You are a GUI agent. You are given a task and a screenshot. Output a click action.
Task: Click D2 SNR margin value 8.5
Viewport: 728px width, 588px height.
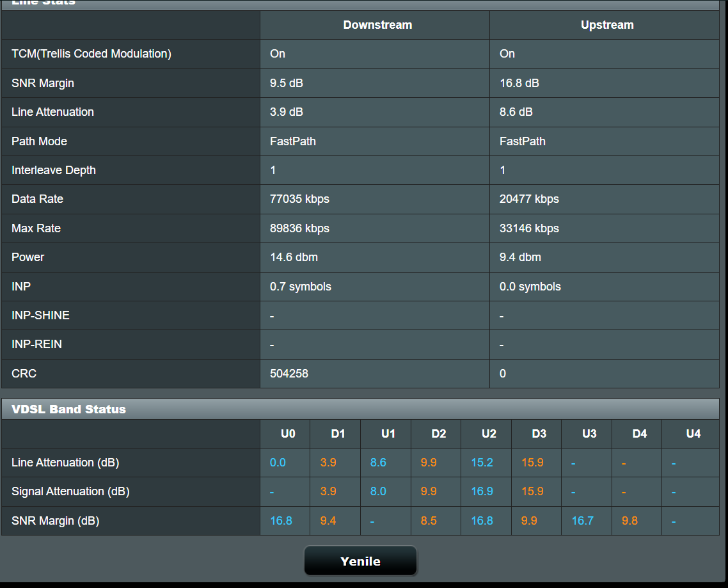(429, 521)
